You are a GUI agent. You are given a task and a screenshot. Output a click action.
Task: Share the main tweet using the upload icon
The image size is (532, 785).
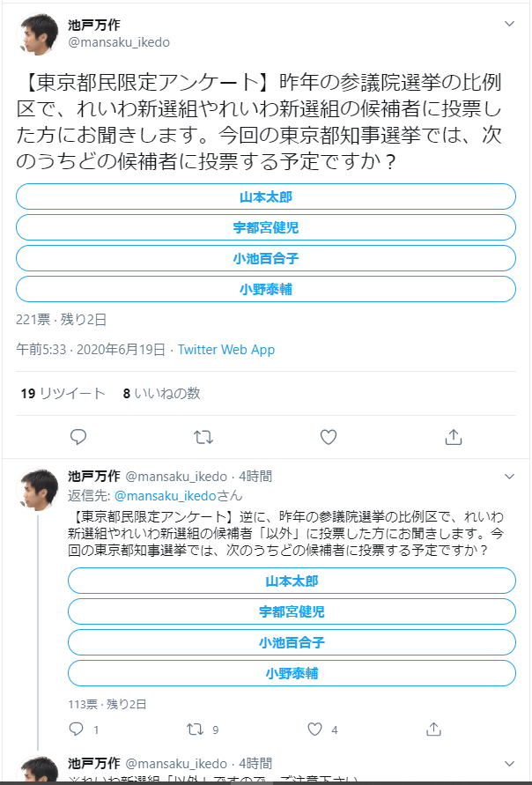(x=453, y=438)
